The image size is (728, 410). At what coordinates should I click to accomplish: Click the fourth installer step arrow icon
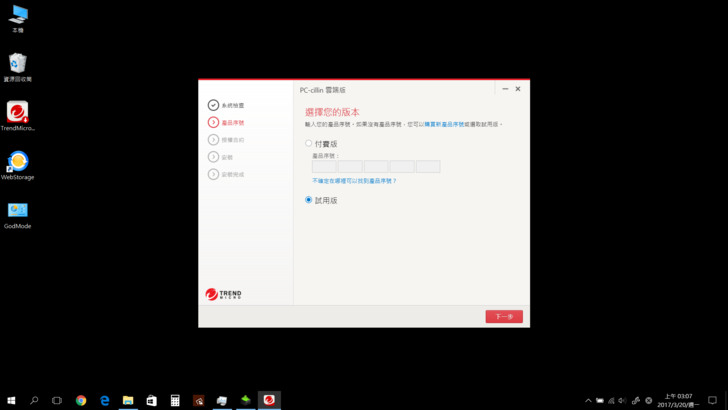point(213,157)
